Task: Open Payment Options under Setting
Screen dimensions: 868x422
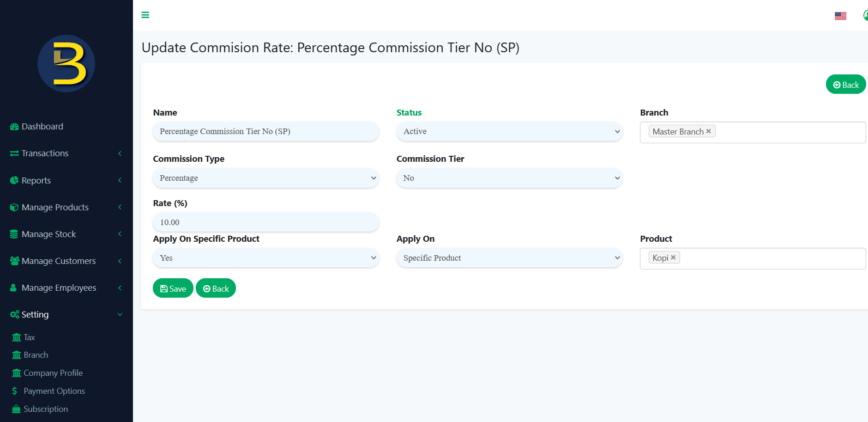Action: click(x=54, y=391)
